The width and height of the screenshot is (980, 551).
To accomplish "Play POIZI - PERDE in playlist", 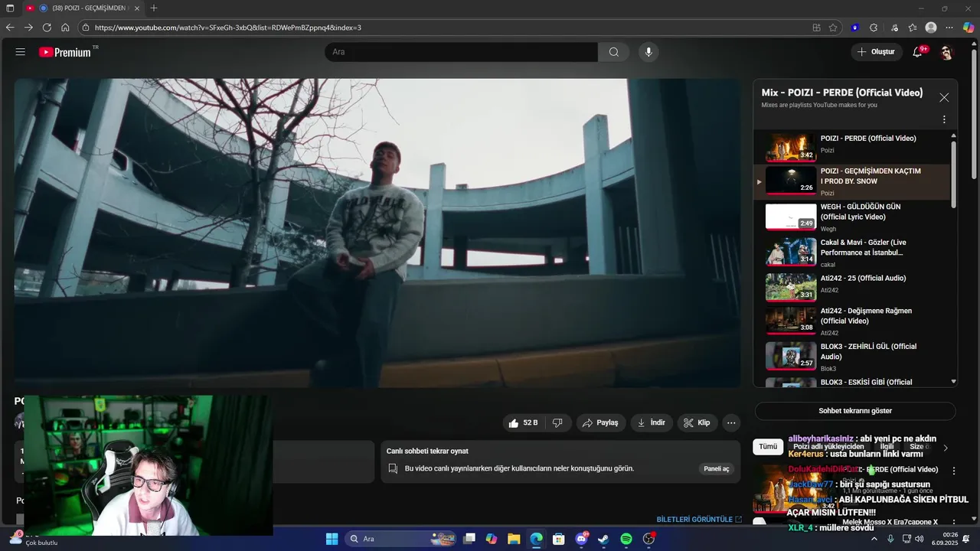I will click(851, 147).
